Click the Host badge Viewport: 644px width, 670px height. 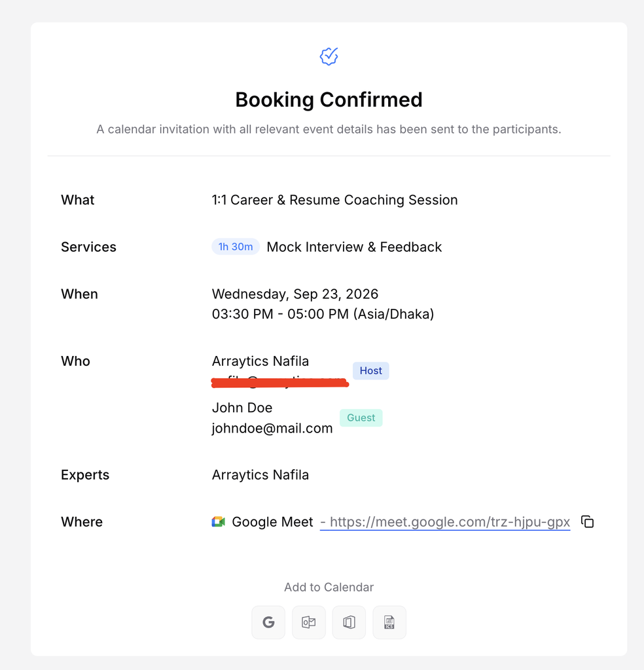coord(370,370)
